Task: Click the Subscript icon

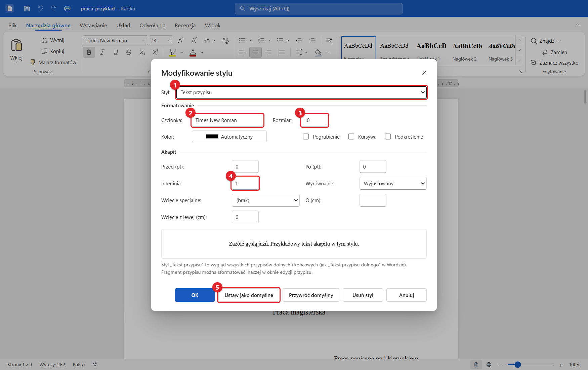Action: click(142, 52)
